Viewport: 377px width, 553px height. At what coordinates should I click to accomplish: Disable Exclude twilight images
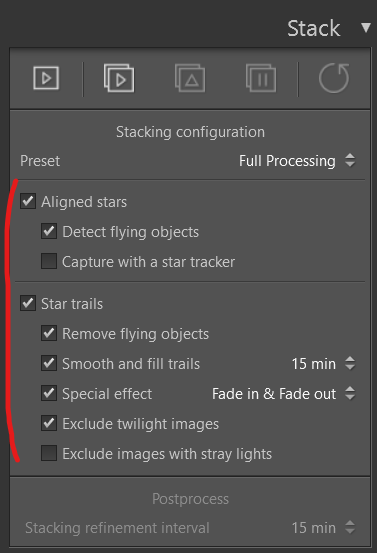tap(49, 423)
